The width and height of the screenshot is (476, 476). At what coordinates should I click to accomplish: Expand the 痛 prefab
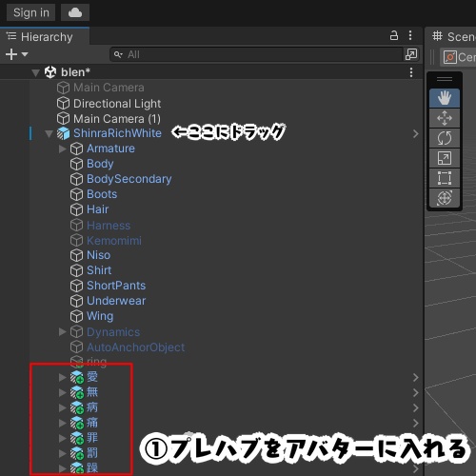point(63,423)
